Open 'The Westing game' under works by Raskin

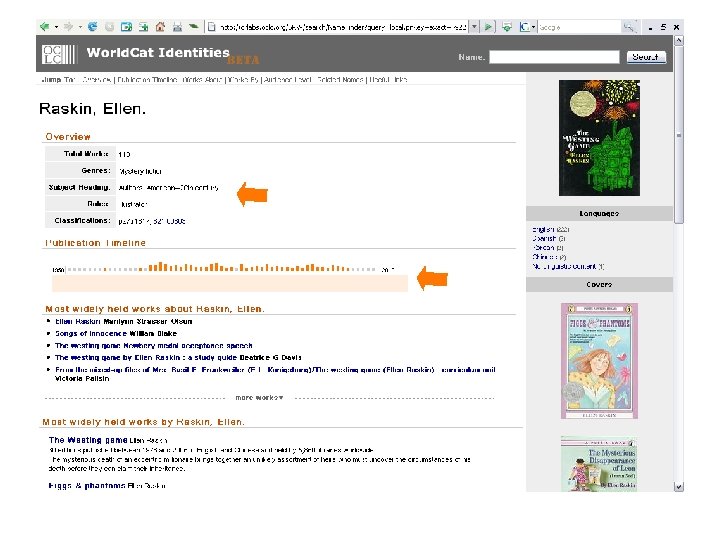click(88, 440)
